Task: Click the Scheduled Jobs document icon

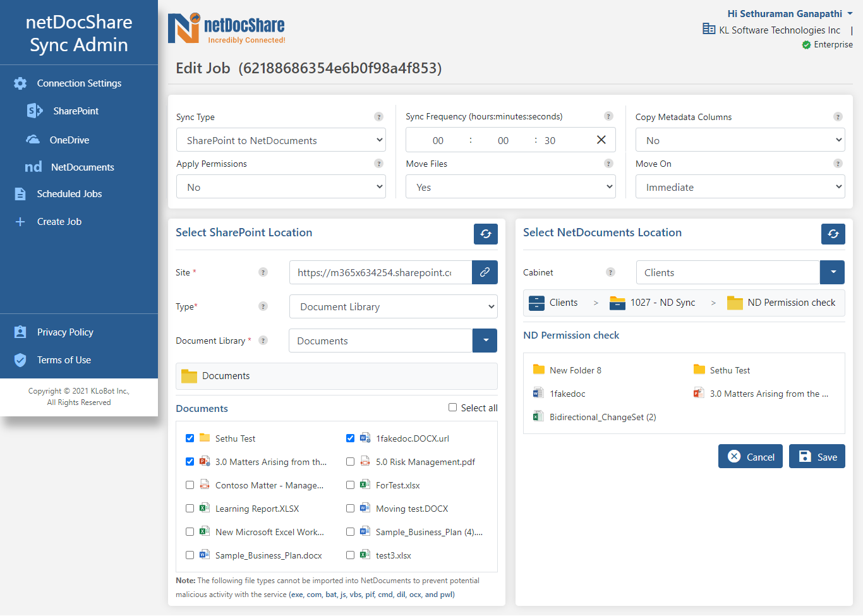Action: point(20,194)
